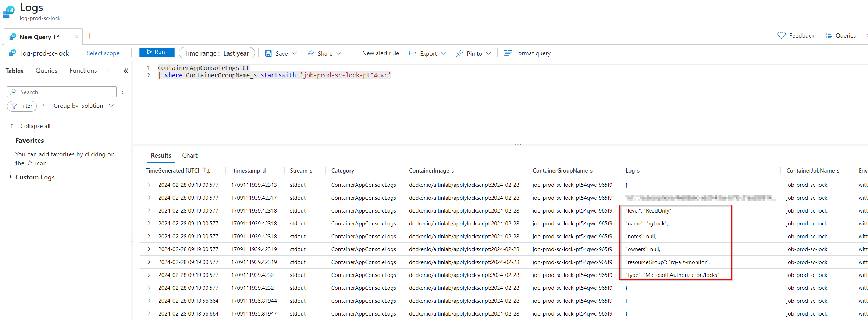868x320 pixels.
Task: Click the Export arrow icon
Action: point(413,53)
